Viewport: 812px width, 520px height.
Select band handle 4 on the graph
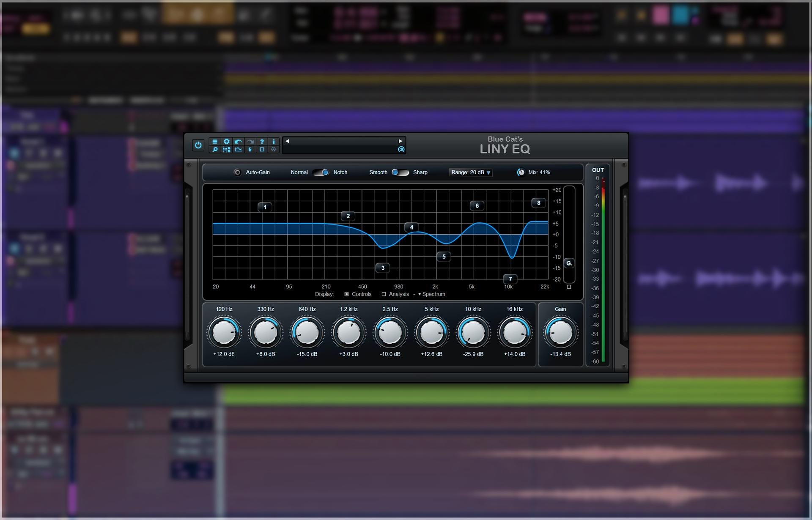411,227
